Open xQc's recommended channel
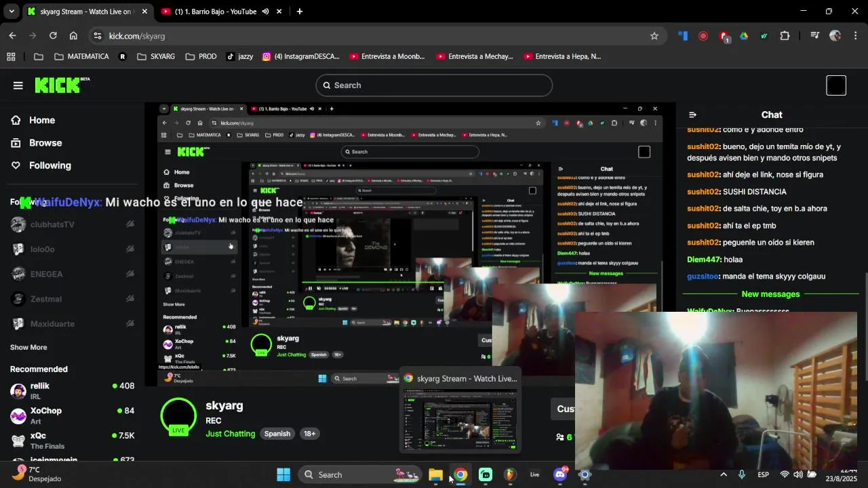This screenshot has width=868, height=488. [x=73, y=441]
